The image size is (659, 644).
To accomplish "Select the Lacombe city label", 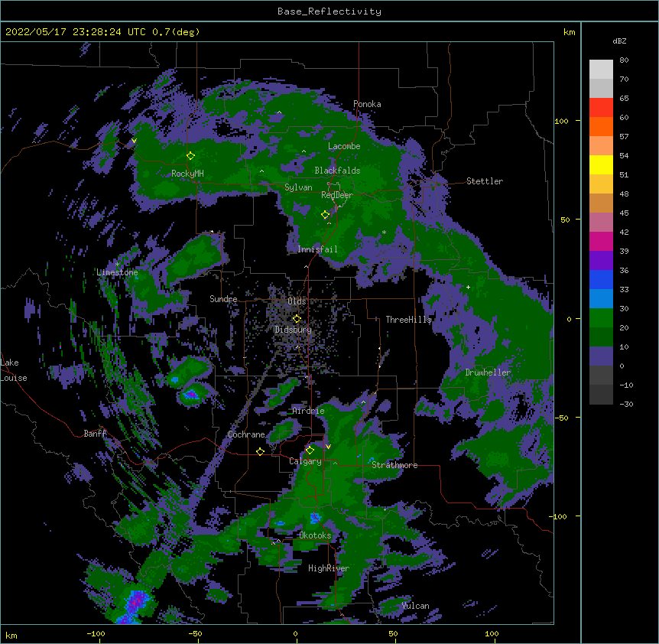I will (x=344, y=146).
